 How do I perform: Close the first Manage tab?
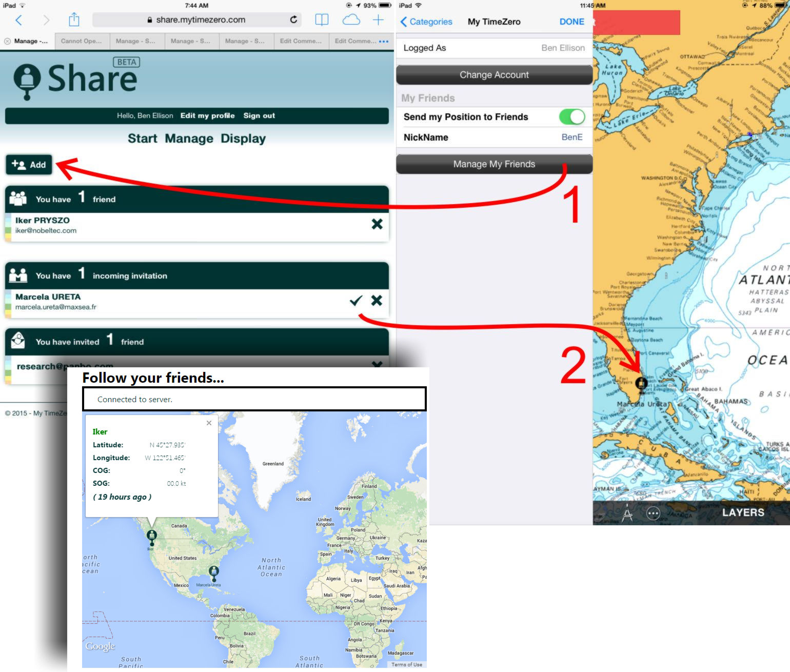[8, 41]
